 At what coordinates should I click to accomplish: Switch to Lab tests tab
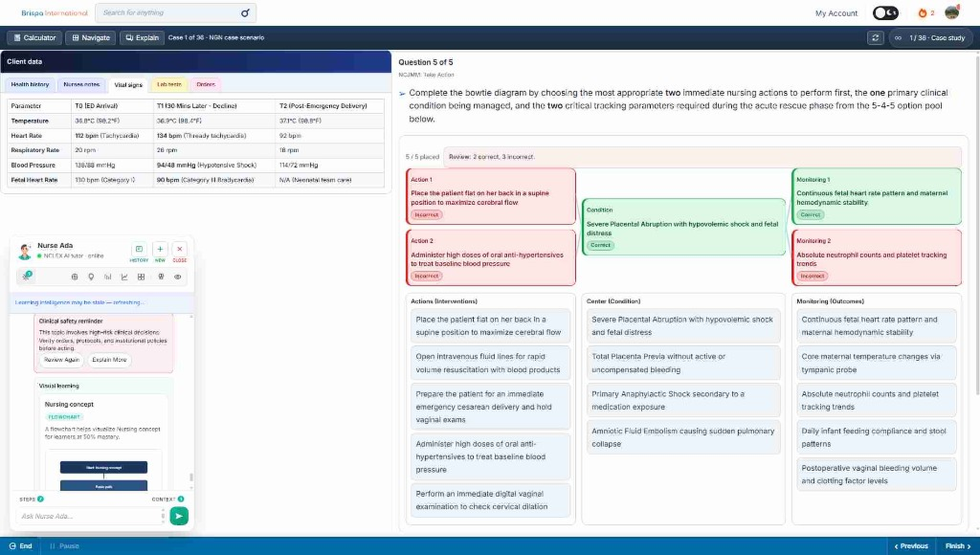point(169,84)
